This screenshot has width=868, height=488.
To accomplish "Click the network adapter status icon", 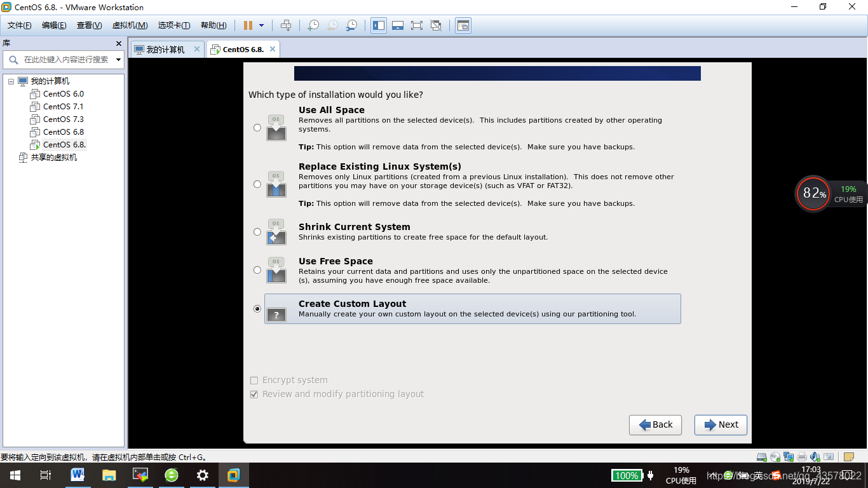I will click(x=789, y=457).
